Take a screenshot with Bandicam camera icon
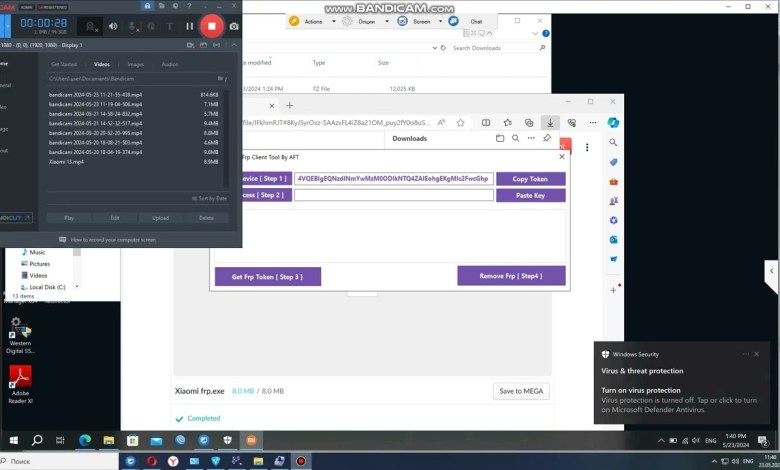This screenshot has height=470, width=780. coord(234,26)
